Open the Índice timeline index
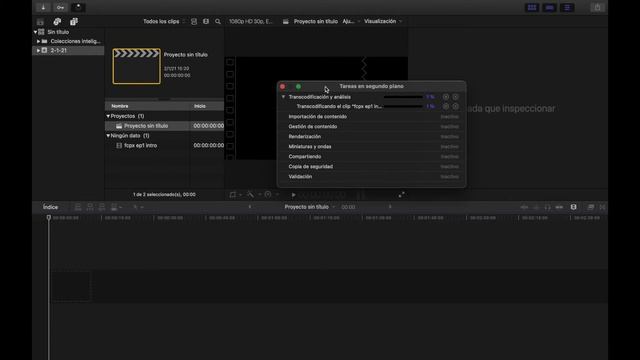This screenshot has width=640, height=360. click(51, 207)
